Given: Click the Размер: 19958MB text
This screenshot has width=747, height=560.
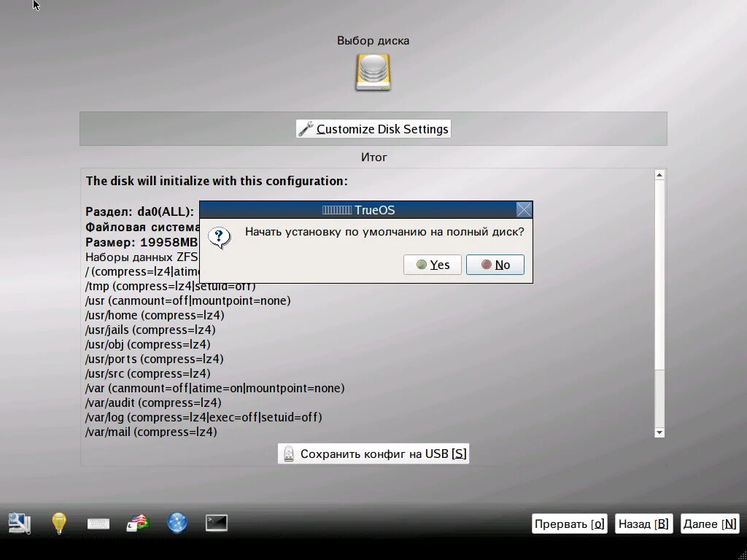Looking at the screenshot, I should point(142,242).
